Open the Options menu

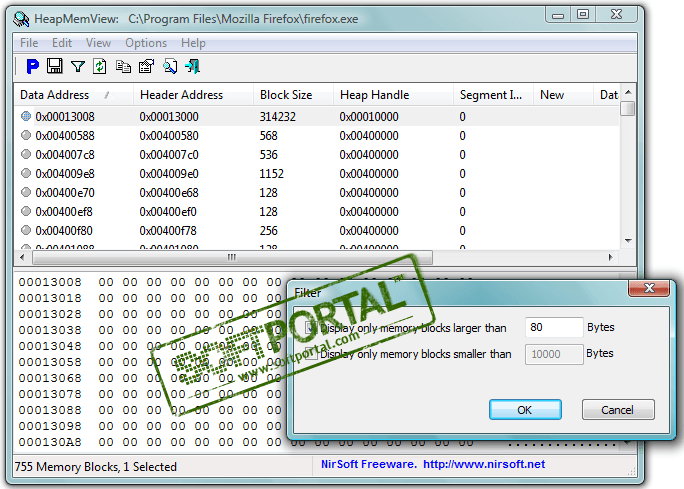[146, 43]
